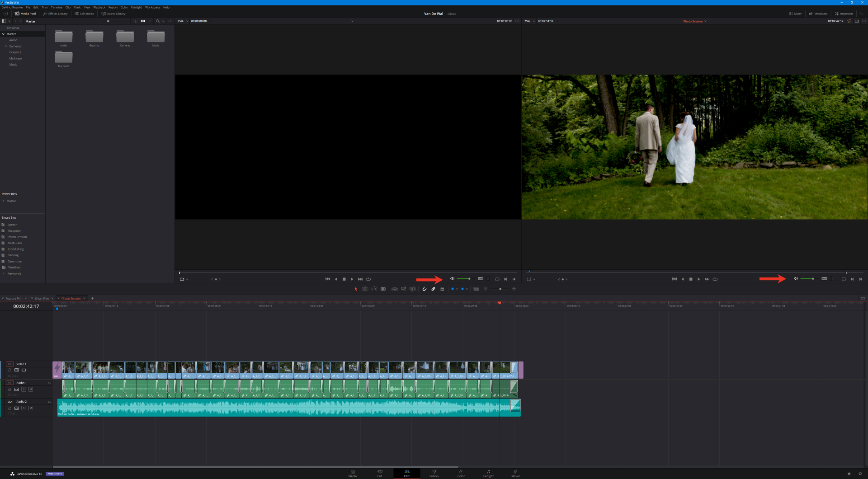Click the timeline zoom-in plus icon
868x479 pixels.
514,289
